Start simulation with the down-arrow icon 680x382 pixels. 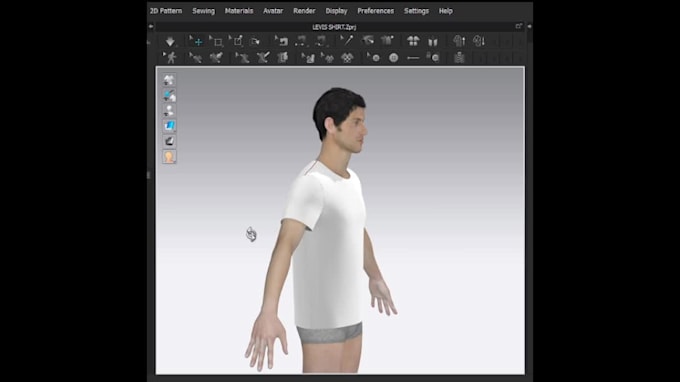(x=170, y=41)
